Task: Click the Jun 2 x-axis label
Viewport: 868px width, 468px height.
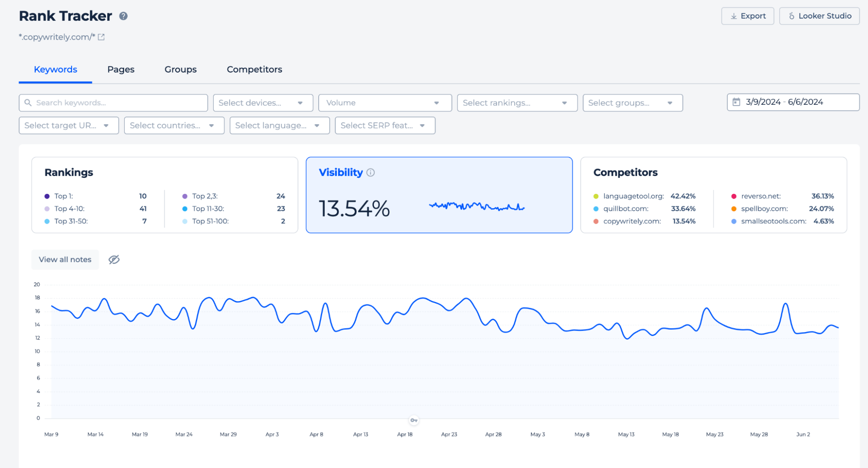Action: [803, 434]
